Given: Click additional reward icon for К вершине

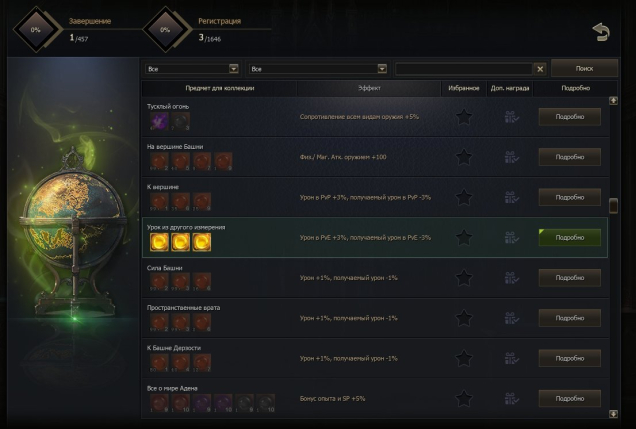Looking at the screenshot, I should pos(511,197).
